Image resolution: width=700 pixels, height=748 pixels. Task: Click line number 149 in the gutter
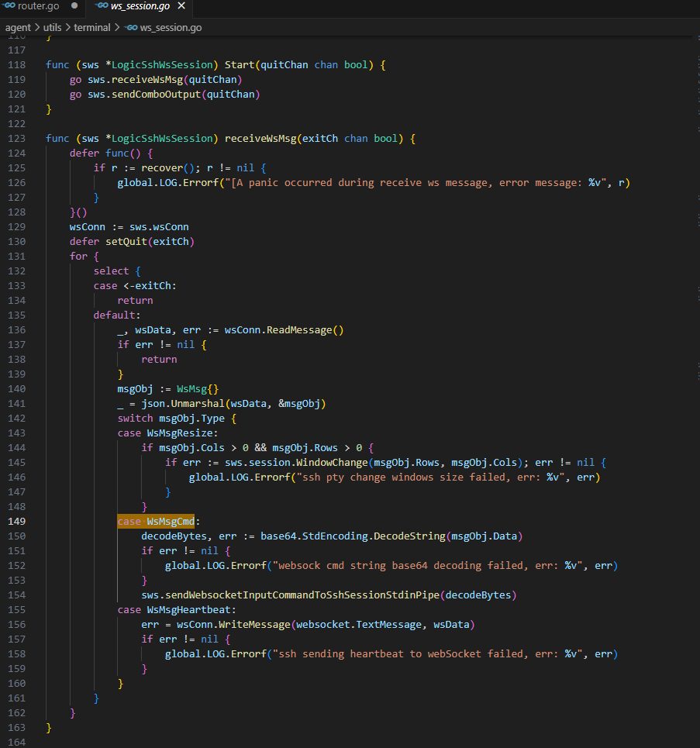pos(16,521)
